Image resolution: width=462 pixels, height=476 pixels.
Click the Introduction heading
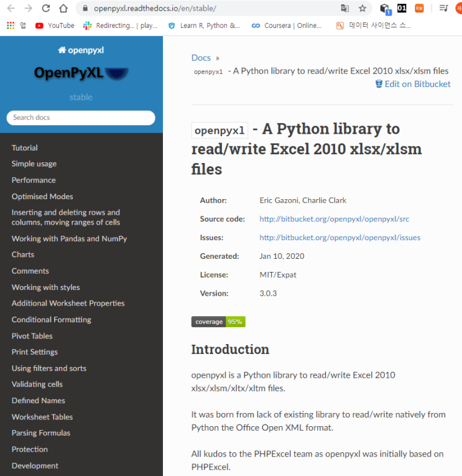(x=230, y=350)
